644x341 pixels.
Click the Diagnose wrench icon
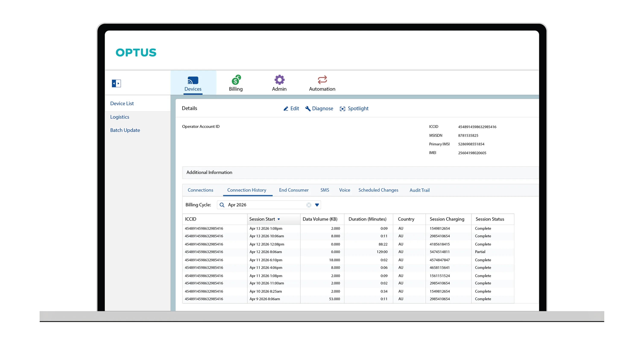pyautogui.click(x=308, y=108)
